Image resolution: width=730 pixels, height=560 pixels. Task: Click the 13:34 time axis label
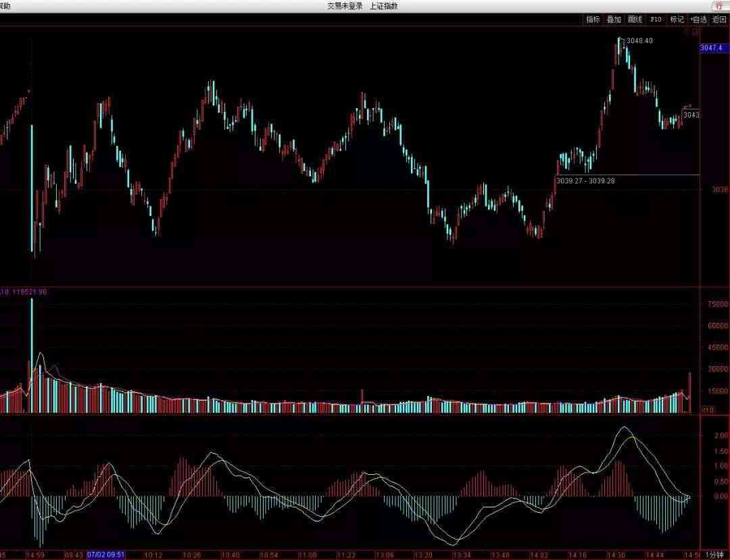pos(462,555)
